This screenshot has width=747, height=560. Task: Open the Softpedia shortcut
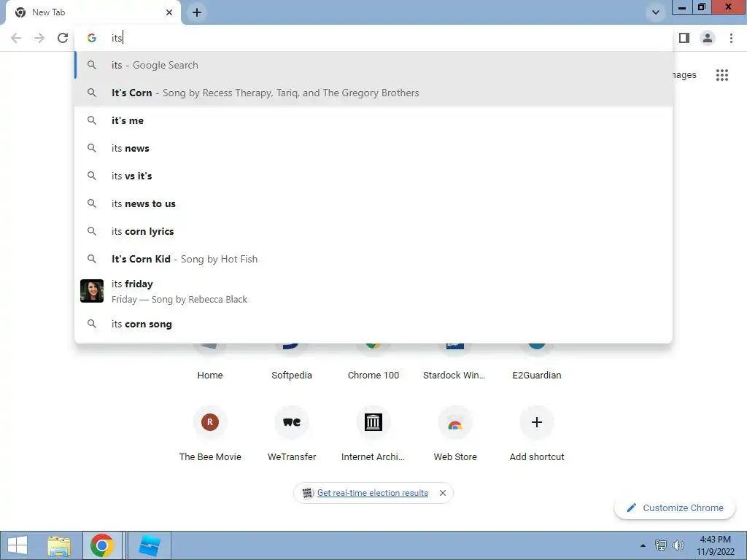click(292, 376)
